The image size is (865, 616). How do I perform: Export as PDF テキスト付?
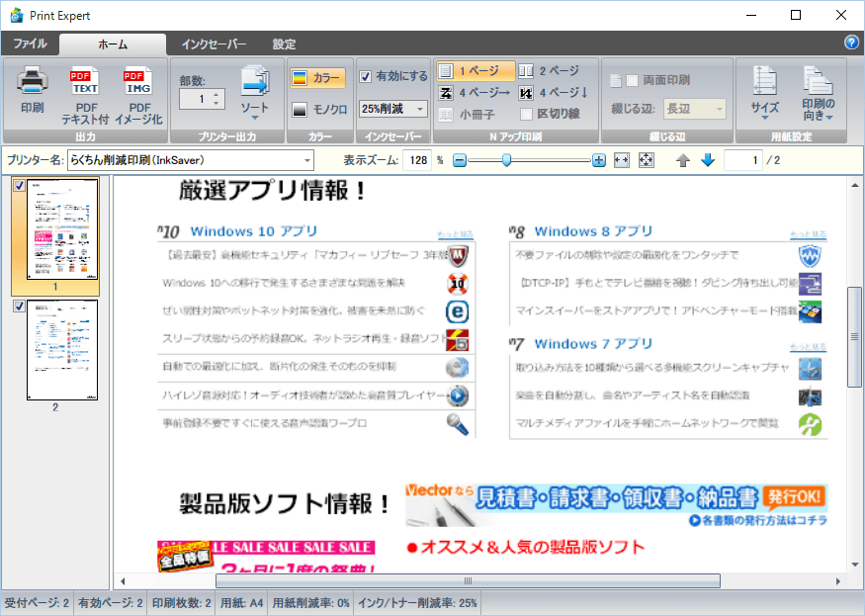(x=85, y=95)
